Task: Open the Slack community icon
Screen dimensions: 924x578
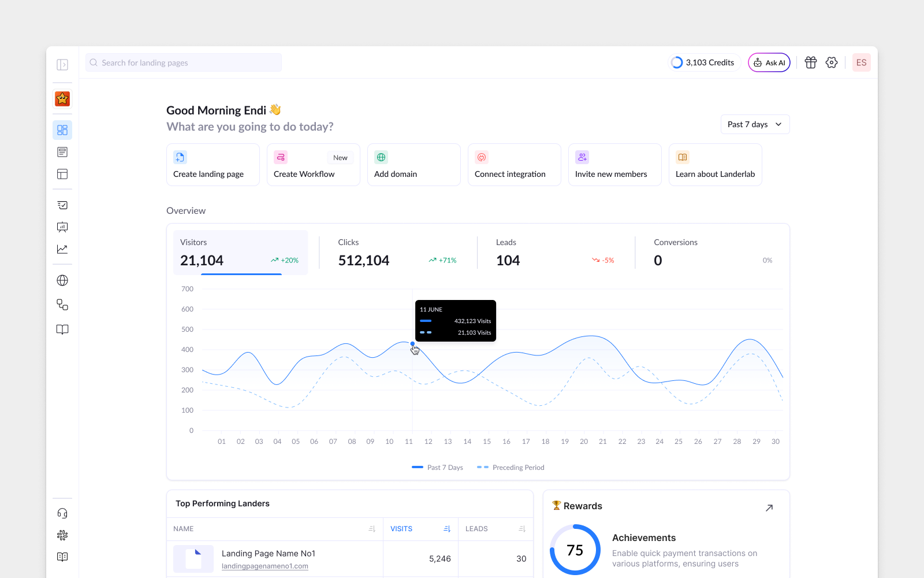Action: (x=62, y=535)
